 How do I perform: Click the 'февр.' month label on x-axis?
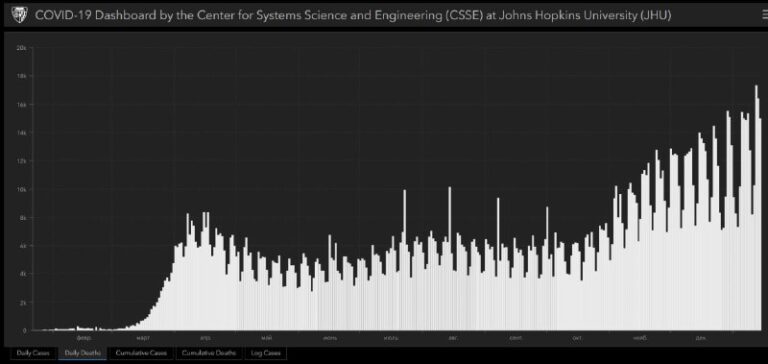(x=84, y=338)
